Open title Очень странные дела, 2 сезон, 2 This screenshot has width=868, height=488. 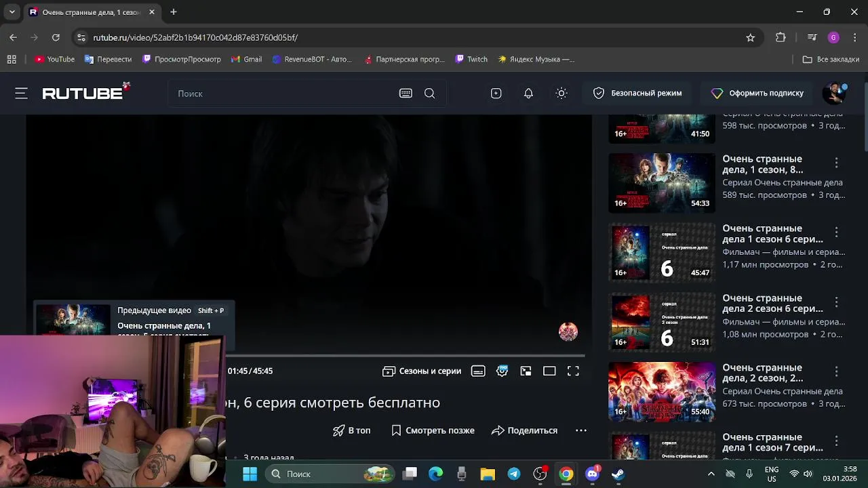[x=763, y=373]
